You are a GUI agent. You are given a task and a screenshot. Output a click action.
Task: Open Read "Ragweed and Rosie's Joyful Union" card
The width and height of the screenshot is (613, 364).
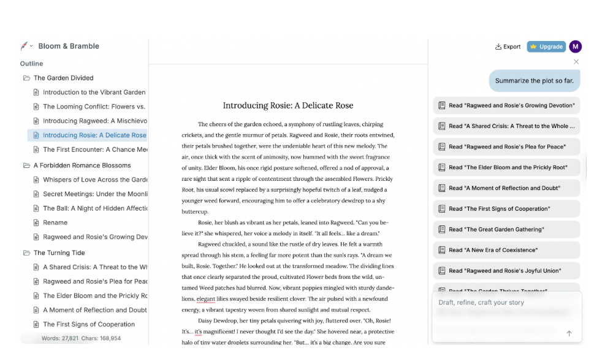coord(506,271)
